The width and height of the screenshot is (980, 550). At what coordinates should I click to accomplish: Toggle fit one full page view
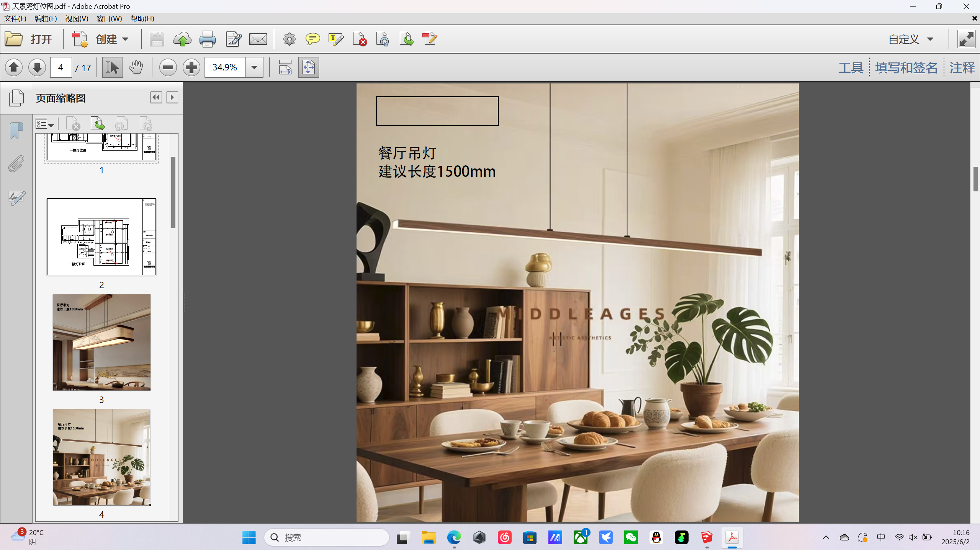[308, 67]
